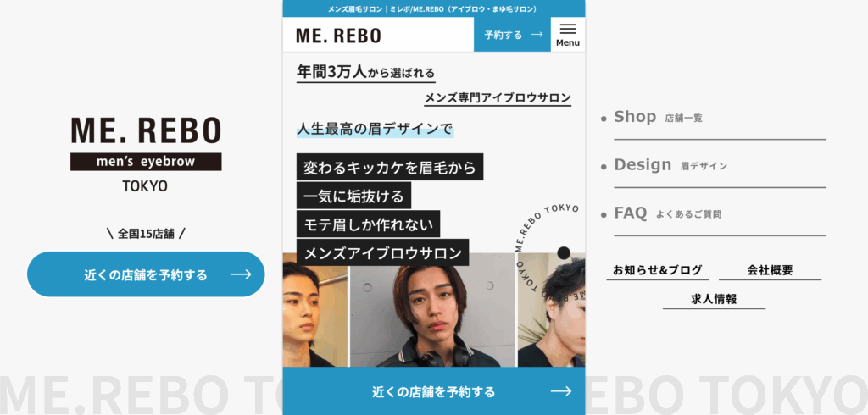The height and width of the screenshot is (415, 868).
Task: Open 求人情報 recruitment link
Action: coord(714,299)
